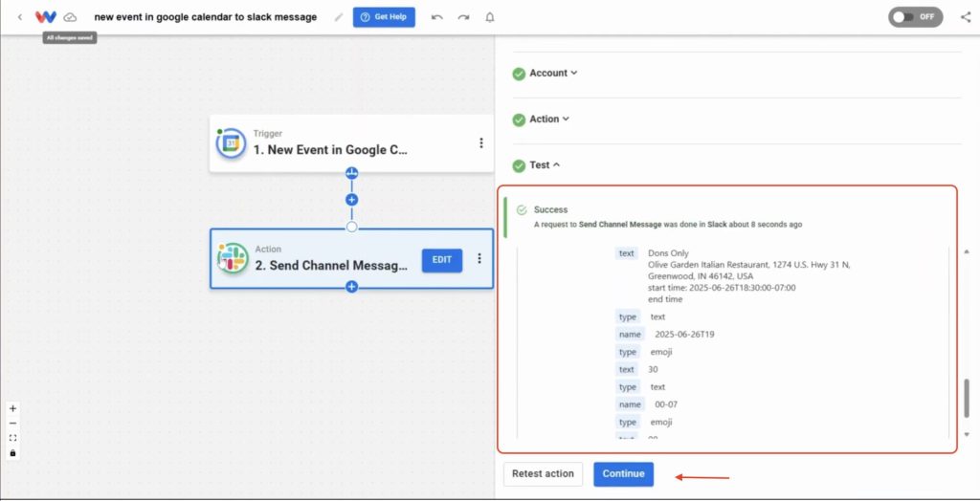Click the results scrollbar up arrow
This screenshot has width=980, height=501.
coord(968,251)
